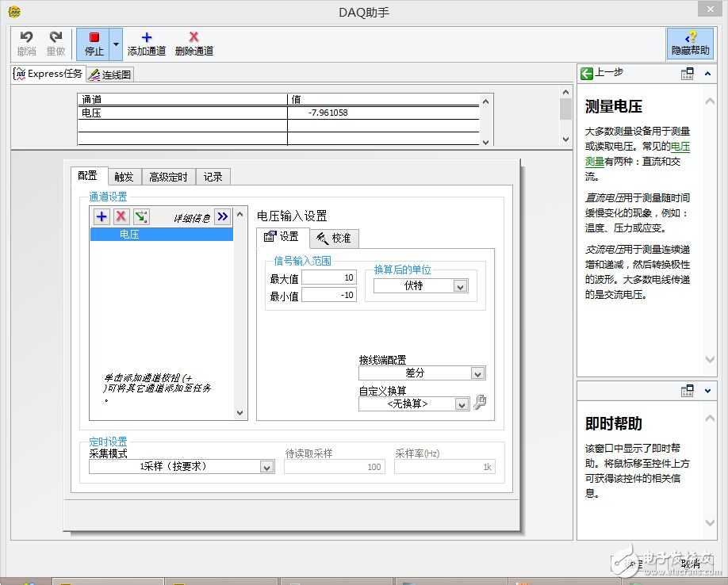Image resolution: width=728 pixels, height=585 pixels.
Task: Open the 自定义换算 <无换算> dropdown
Action: 462,404
